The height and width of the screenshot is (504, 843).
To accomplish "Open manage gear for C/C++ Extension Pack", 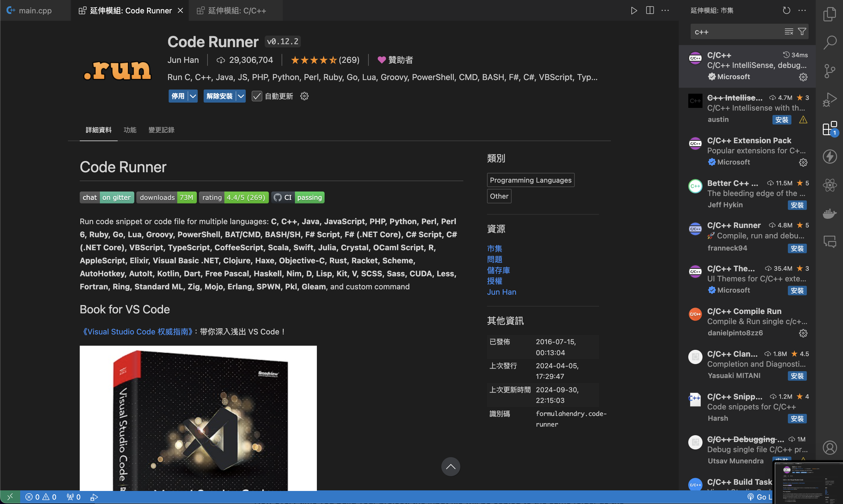I will [x=803, y=162].
